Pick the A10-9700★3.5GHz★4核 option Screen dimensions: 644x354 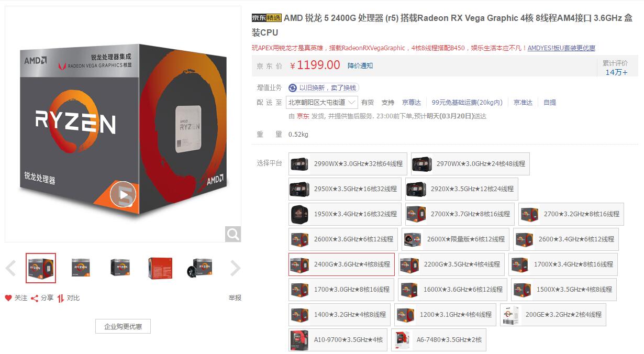(x=338, y=340)
